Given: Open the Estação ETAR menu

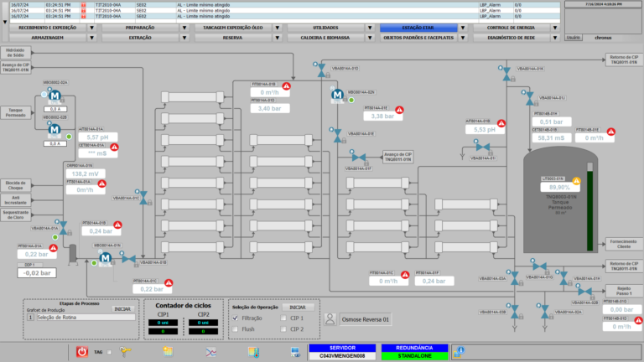Looking at the screenshot, I should pyautogui.click(x=418, y=28).
